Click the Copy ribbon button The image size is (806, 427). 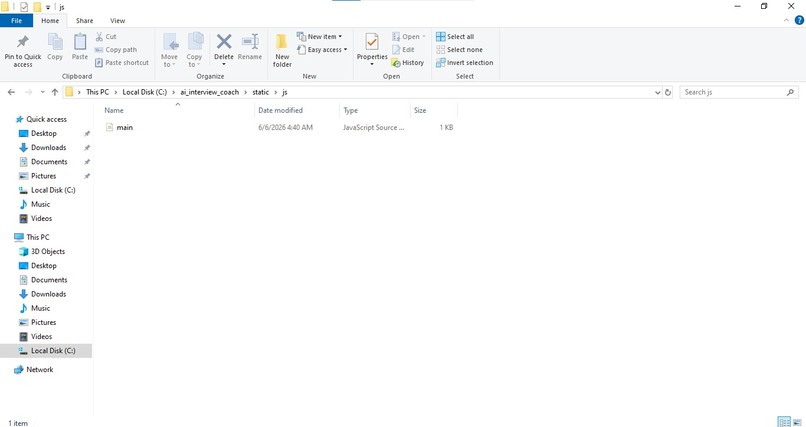[55, 47]
